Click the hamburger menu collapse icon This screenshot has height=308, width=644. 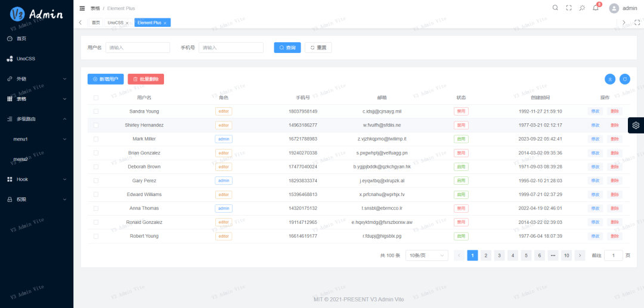pos(82,8)
